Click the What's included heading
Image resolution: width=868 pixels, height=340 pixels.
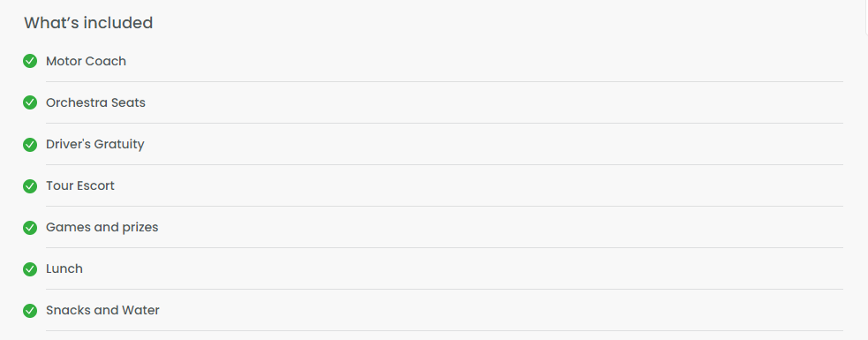click(x=88, y=23)
